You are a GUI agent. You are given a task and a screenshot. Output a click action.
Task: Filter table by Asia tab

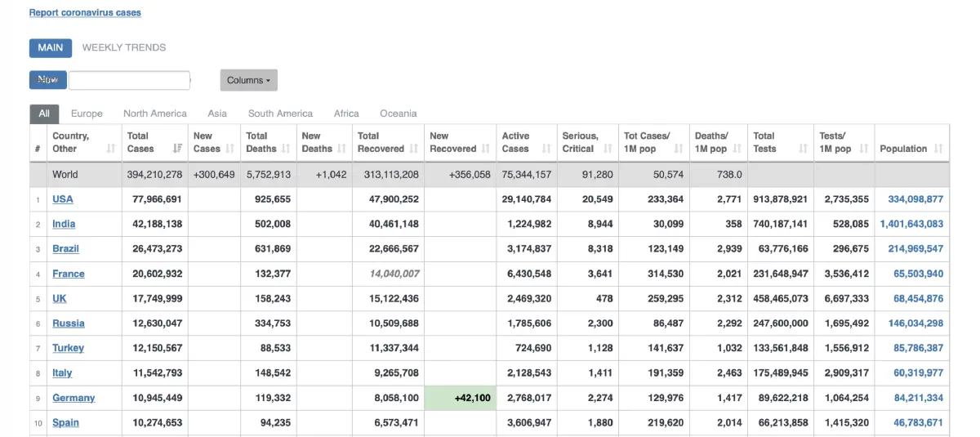point(217,114)
